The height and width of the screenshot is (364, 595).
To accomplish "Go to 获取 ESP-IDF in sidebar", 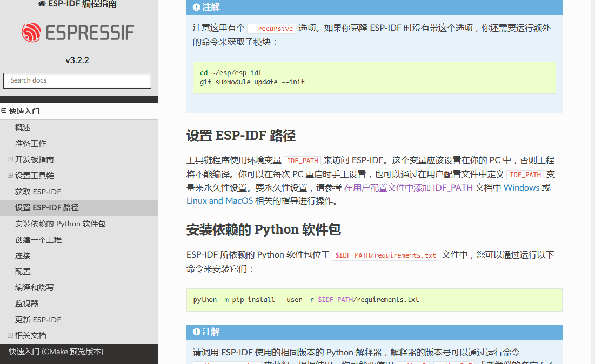I will click(x=38, y=192).
